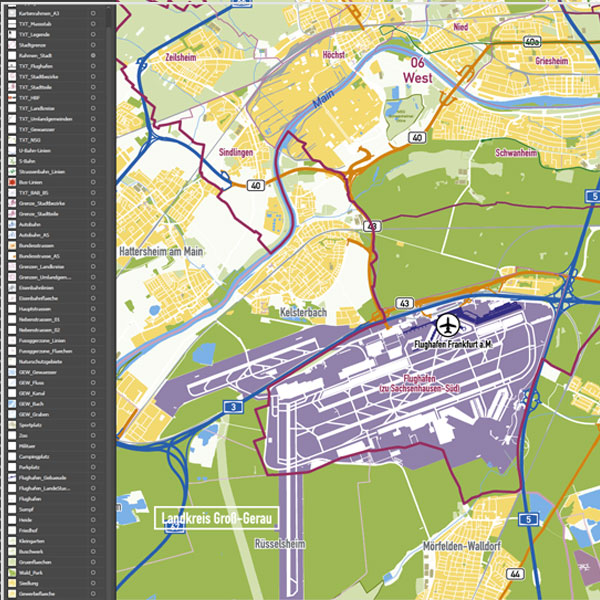Viewport: 600px width, 600px height.
Task: Click filled target circle of Rahmen_Stadt layer
Action: pos(93,55)
